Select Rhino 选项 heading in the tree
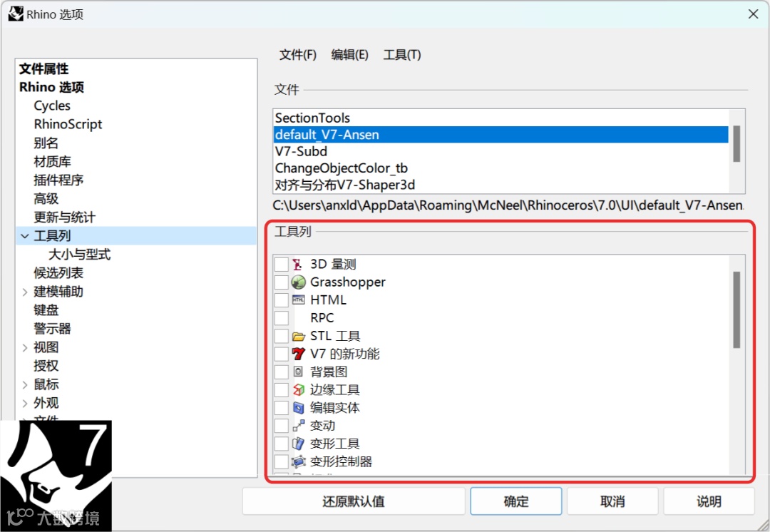Viewport: 770px width, 532px height. click(x=51, y=87)
